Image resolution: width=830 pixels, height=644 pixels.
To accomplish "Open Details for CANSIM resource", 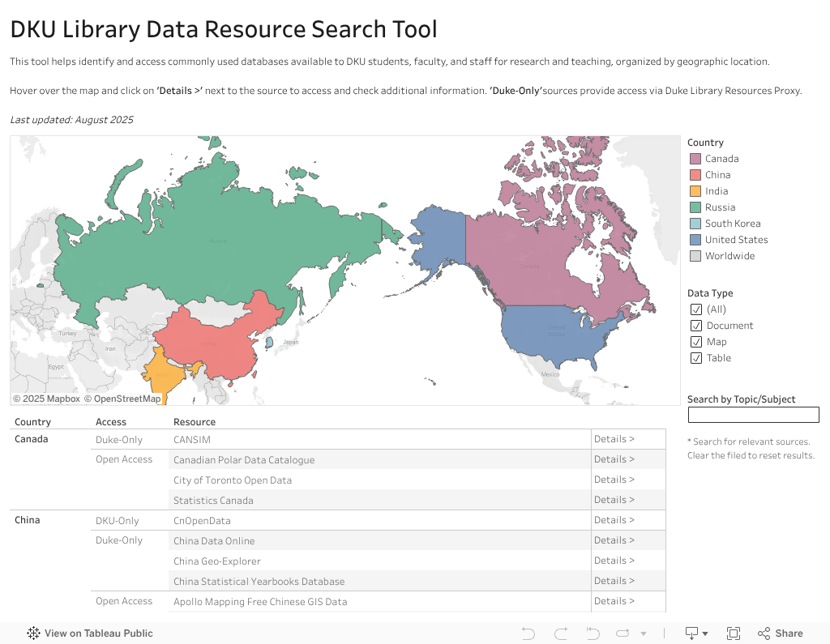I will 614,439.
